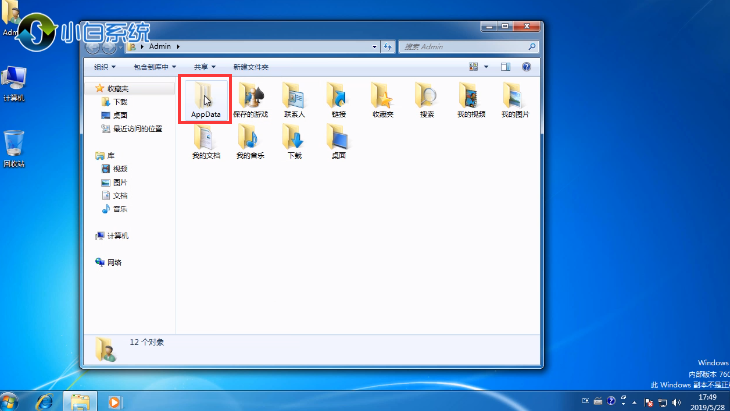
Task: Open the AppData folder
Action: (204, 100)
